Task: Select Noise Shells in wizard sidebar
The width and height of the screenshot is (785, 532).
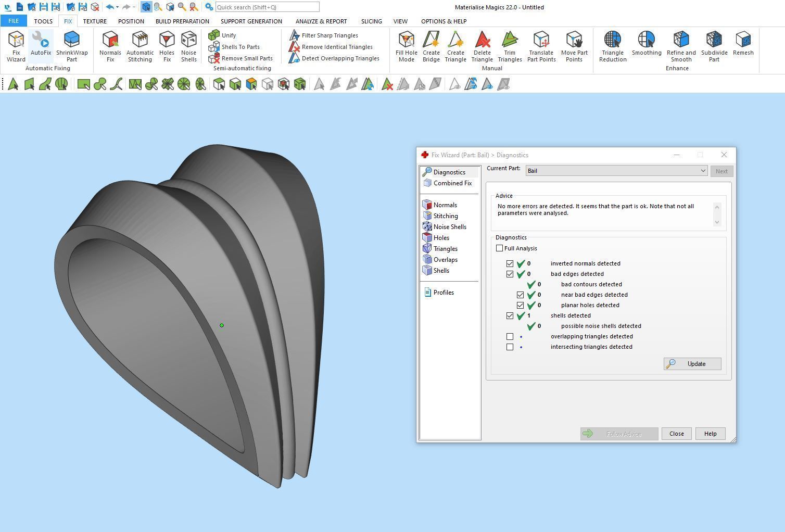Action: click(x=445, y=227)
